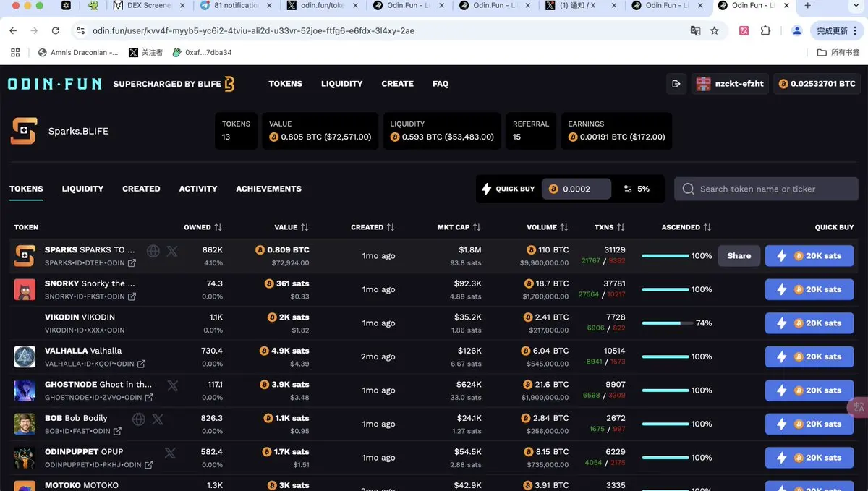Click the SPARKS 100% ascended progress bar
Image resolution: width=868 pixels, height=491 pixels.
pyautogui.click(x=665, y=256)
